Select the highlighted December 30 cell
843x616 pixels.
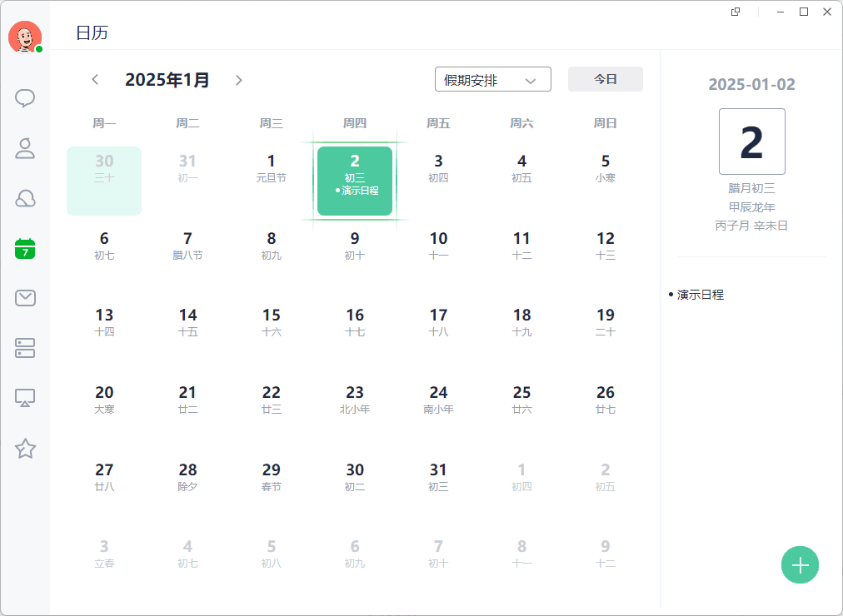(x=104, y=181)
